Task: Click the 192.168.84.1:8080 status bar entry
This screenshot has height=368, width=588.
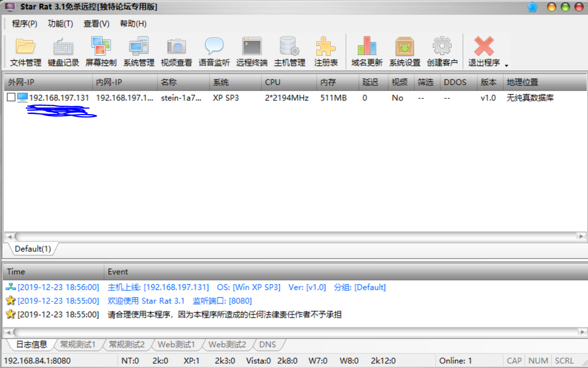Action: click(37, 361)
